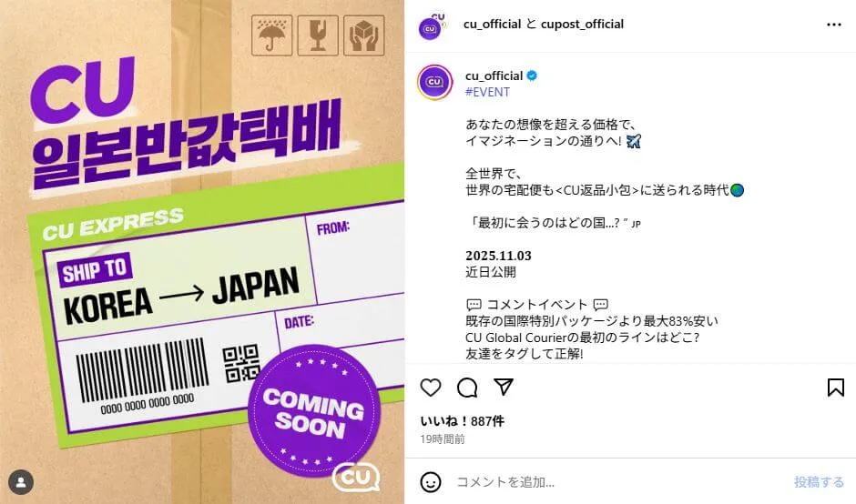Click the CU logo on post image
The image size is (856, 504).
click(356, 478)
